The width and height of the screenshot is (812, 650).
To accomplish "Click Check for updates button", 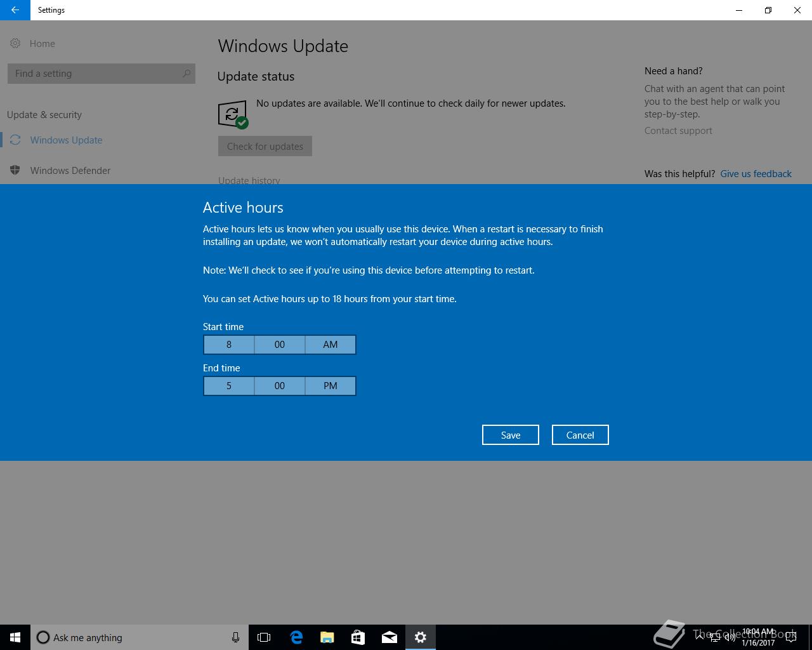I will (x=265, y=146).
